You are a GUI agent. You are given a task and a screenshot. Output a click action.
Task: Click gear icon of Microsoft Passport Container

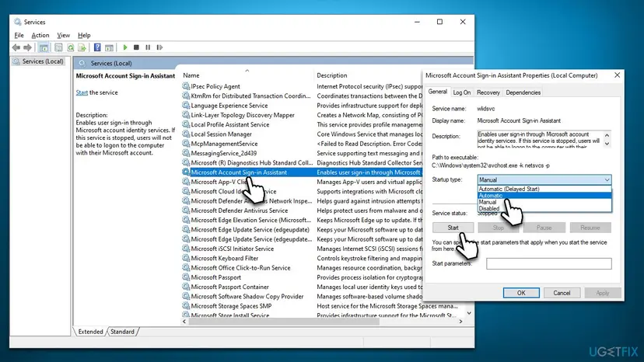coord(186,287)
